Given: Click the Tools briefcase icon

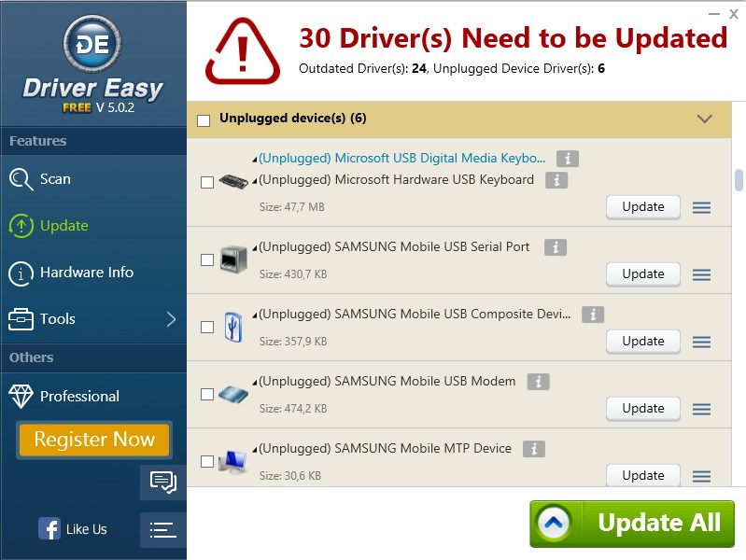Looking at the screenshot, I should click(x=21, y=319).
